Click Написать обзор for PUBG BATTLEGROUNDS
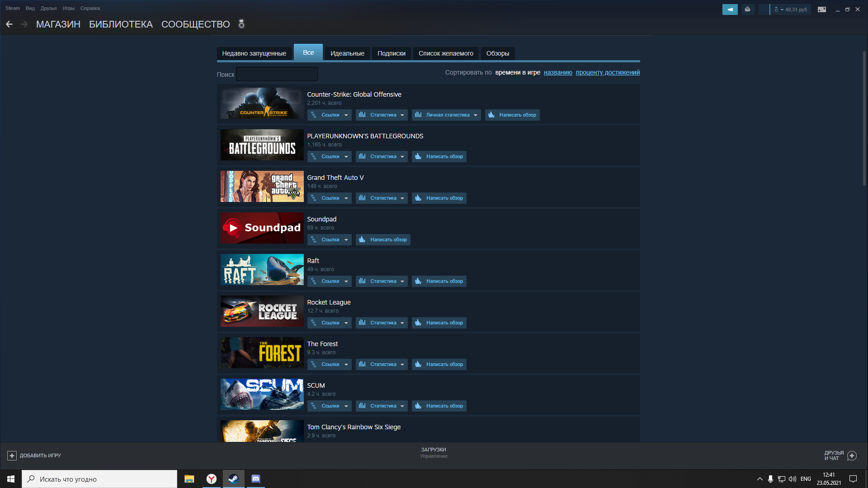 coord(439,156)
